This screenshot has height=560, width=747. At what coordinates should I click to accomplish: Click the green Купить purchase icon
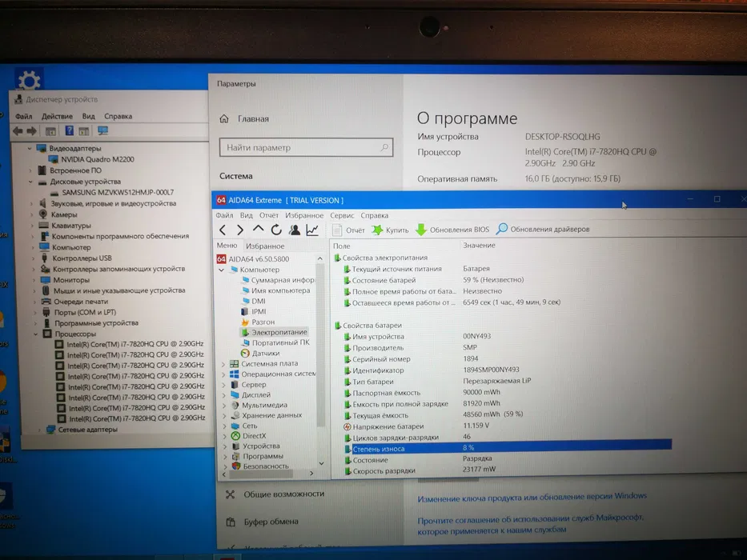point(377,230)
